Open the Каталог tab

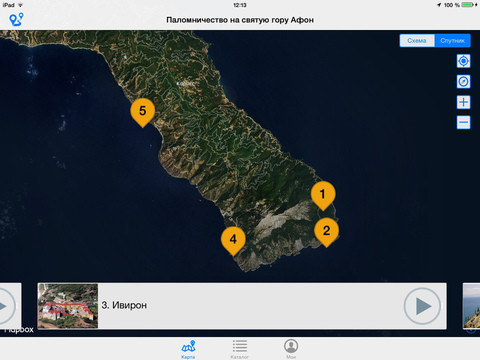240,349
